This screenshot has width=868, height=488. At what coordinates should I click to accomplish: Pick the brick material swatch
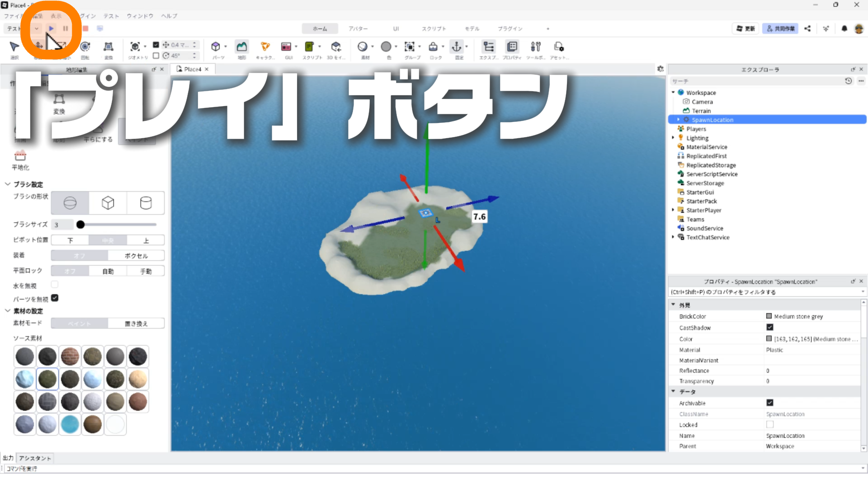click(x=70, y=357)
